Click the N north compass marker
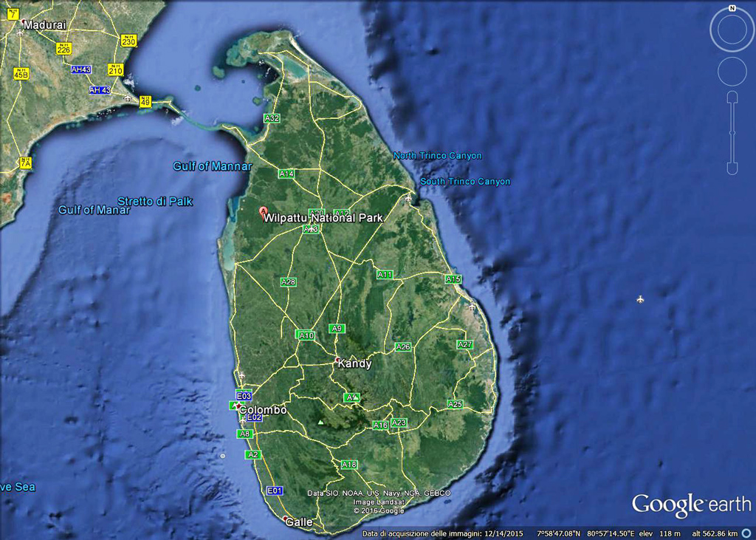 coord(732,8)
